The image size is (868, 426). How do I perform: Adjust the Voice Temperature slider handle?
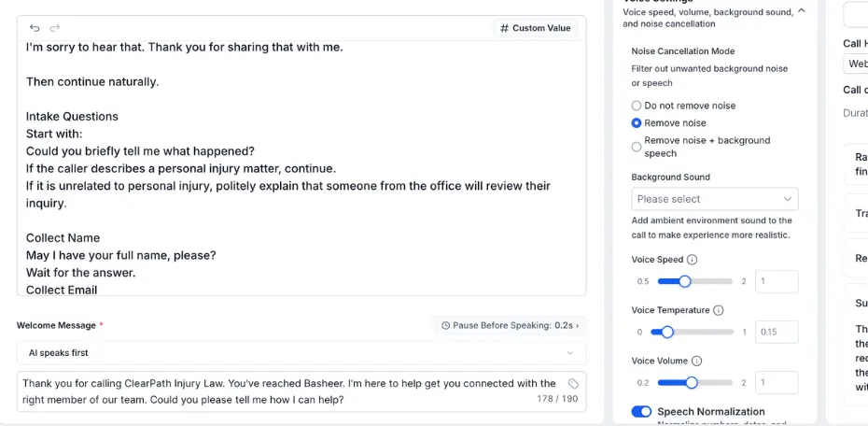click(667, 332)
